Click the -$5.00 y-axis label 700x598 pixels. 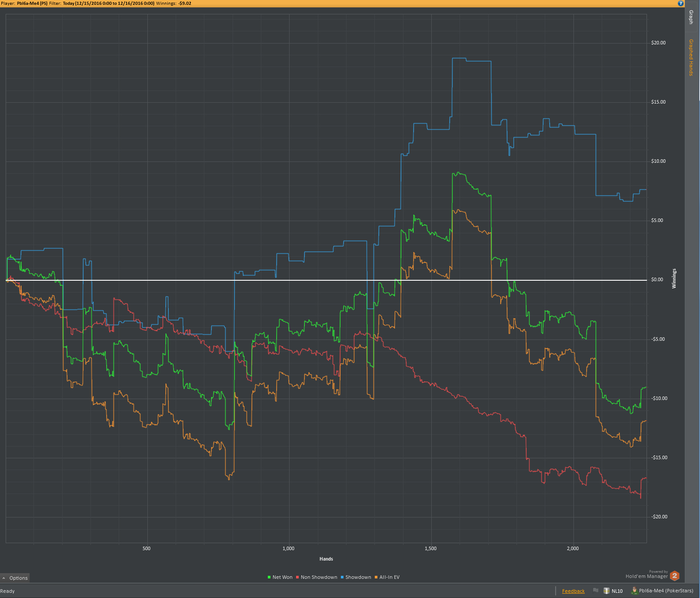(x=658, y=339)
